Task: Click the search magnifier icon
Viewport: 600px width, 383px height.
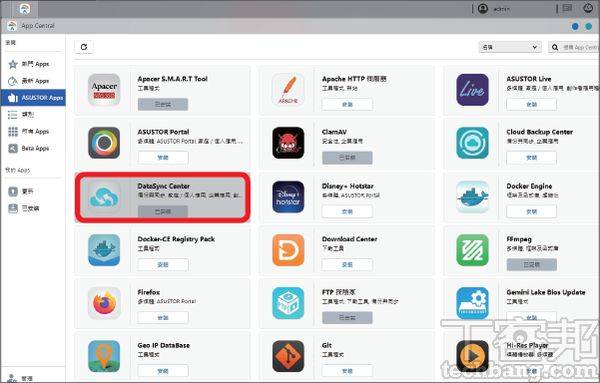Action: [x=555, y=47]
